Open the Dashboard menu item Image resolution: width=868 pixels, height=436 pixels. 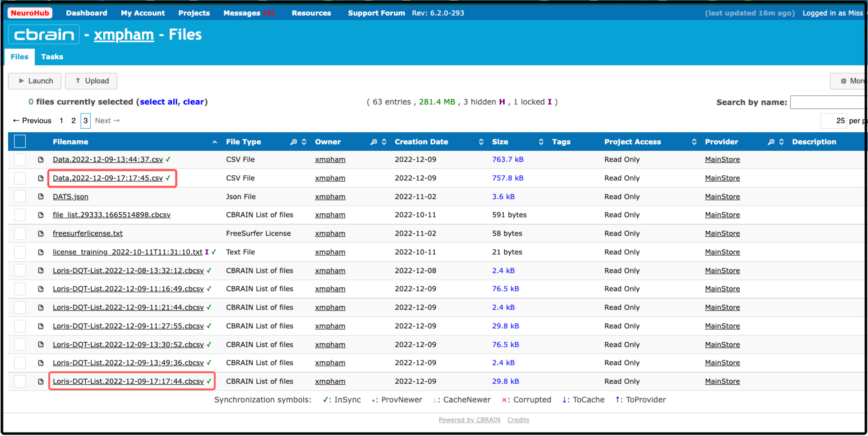pos(87,13)
